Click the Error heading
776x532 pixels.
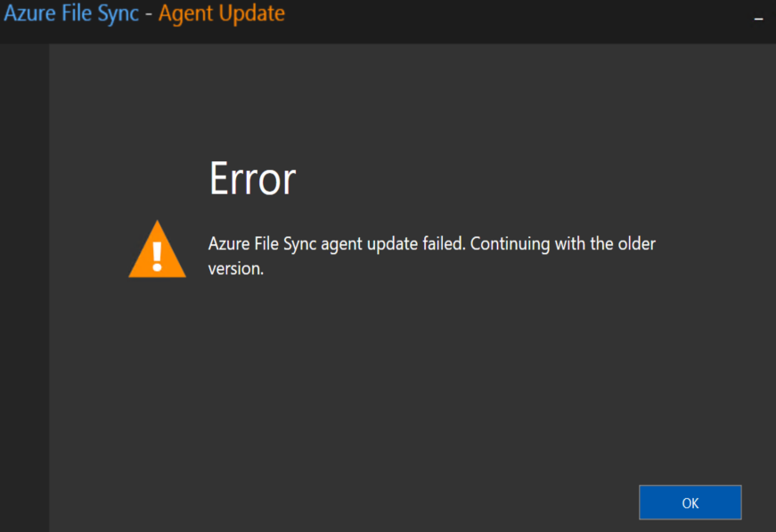click(x=252, y=178)
